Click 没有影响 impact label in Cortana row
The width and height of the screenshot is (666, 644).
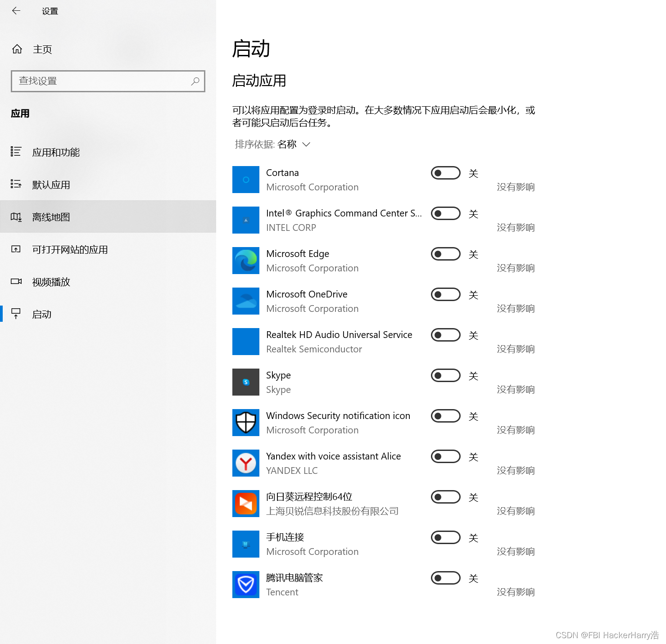[516, 187]
